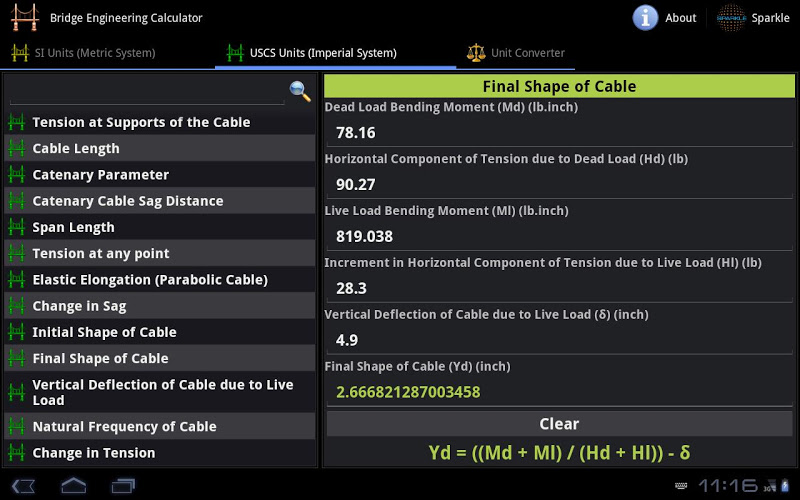Select Catenary Cable Sag Distance from the list

128,201
